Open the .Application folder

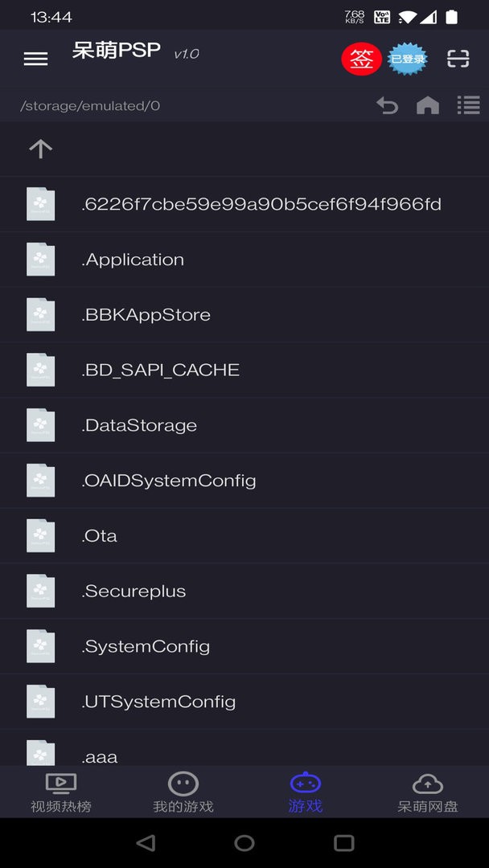(x=134, y=260)
